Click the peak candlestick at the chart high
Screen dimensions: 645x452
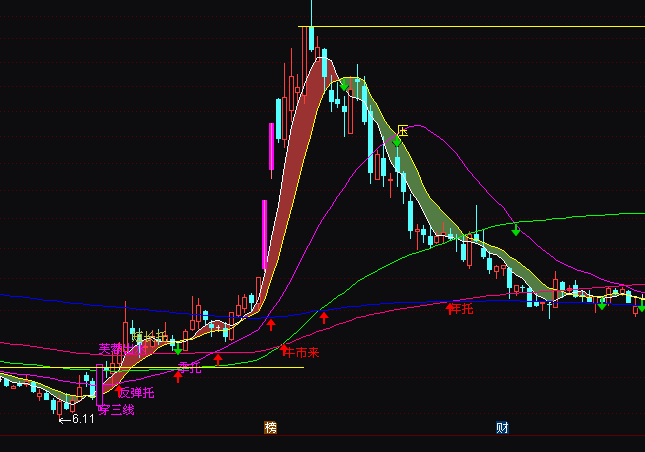click(311, 38)
